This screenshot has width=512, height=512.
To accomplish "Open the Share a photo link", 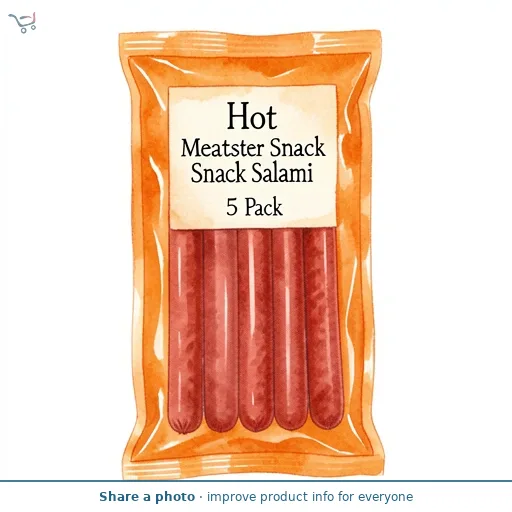I will click(147, 497).
